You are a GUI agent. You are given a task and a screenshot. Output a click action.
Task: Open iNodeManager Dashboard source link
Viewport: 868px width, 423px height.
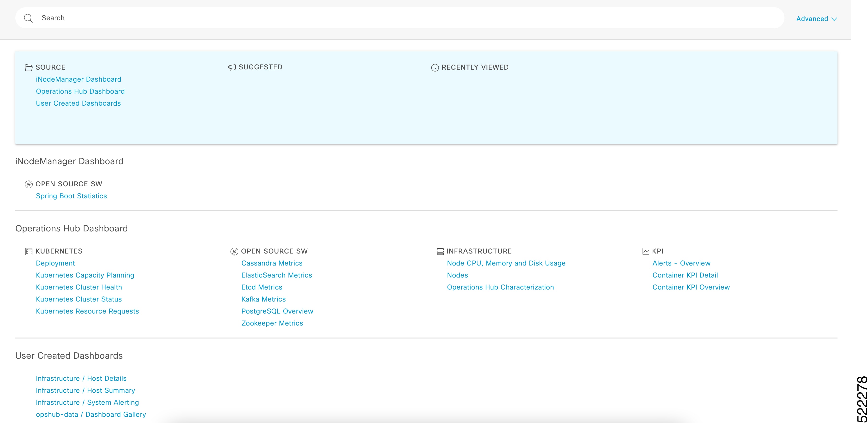pos(79,79)
